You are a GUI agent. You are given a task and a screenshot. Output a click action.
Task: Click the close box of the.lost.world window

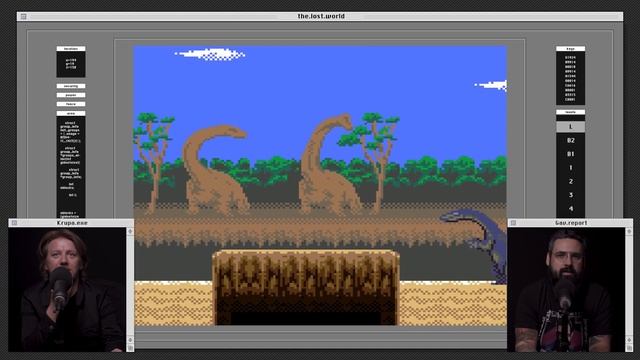(24, 17)
